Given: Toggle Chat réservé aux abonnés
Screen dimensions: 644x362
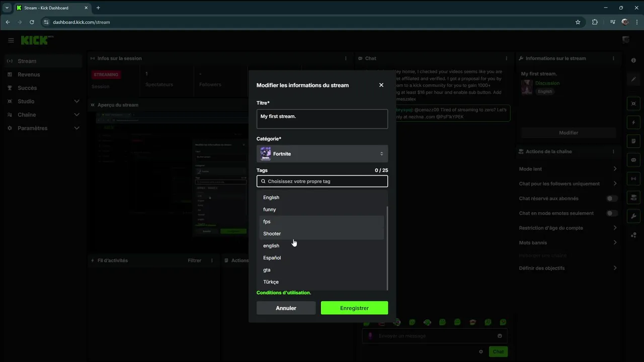Looking at the screenshot, I should tap(612, 199).
